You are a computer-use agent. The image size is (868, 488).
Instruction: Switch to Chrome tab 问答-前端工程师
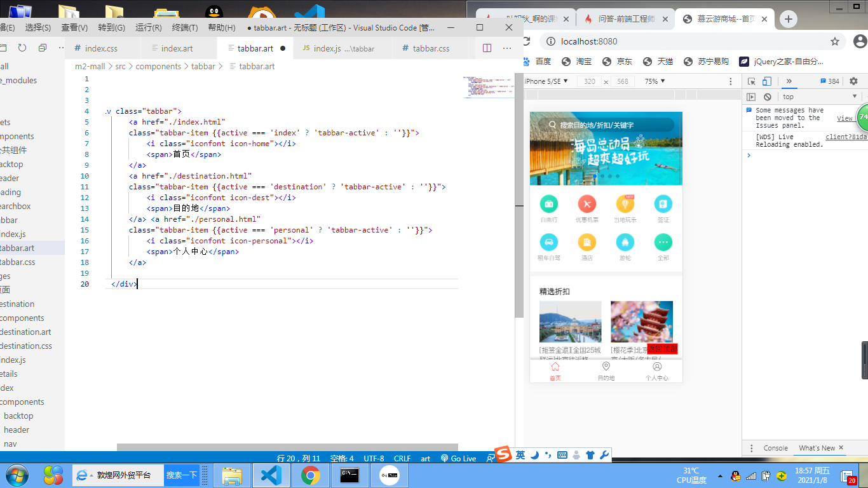625,19
